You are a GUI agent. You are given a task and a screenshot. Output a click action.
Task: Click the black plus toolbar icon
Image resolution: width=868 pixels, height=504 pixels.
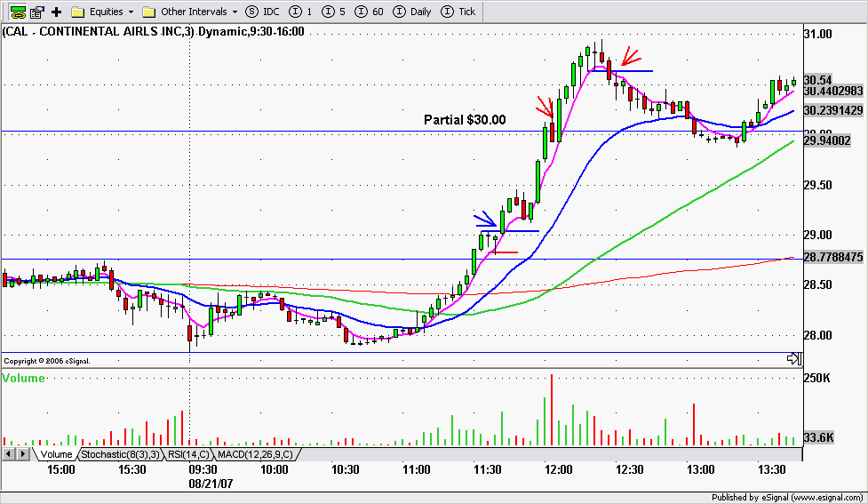[x=57, y=12]
